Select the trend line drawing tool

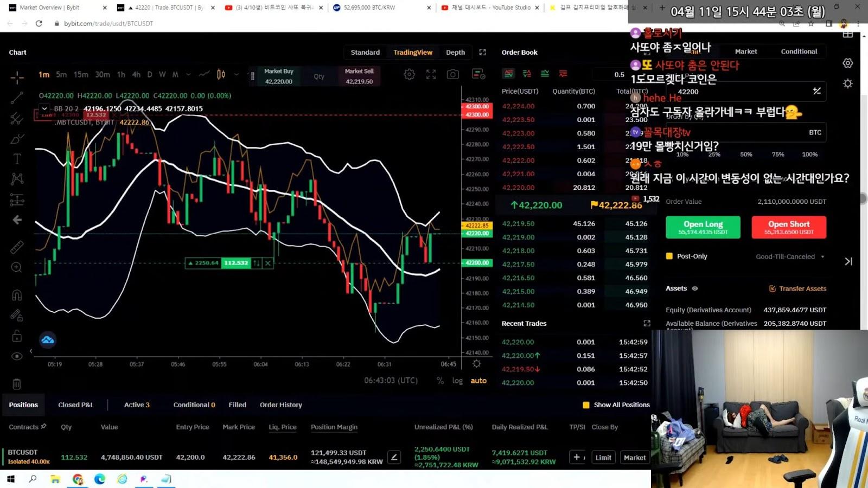pyautogui.click(x=17, y=98)
